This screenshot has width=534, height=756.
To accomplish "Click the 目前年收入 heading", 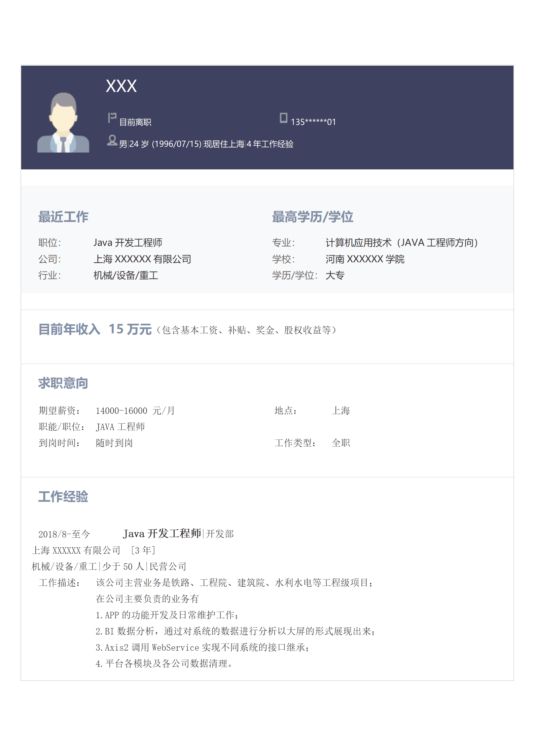I will pos(69,329).
